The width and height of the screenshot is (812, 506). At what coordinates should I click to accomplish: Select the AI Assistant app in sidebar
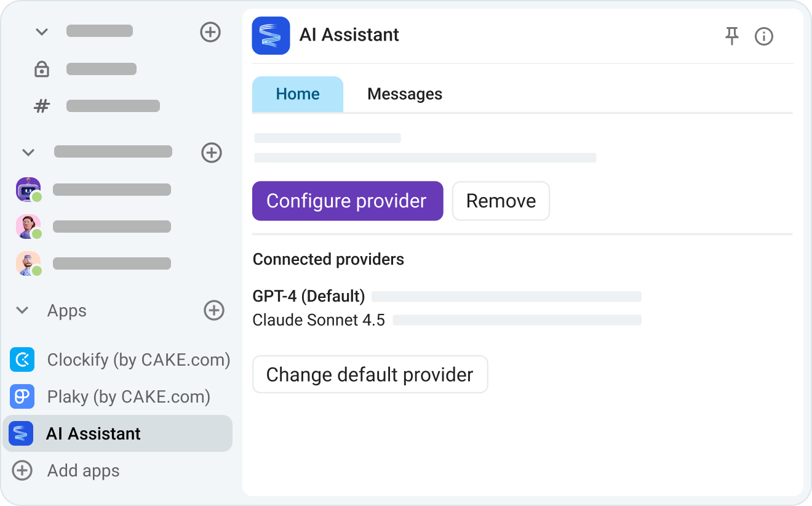[x=92, y=433]
